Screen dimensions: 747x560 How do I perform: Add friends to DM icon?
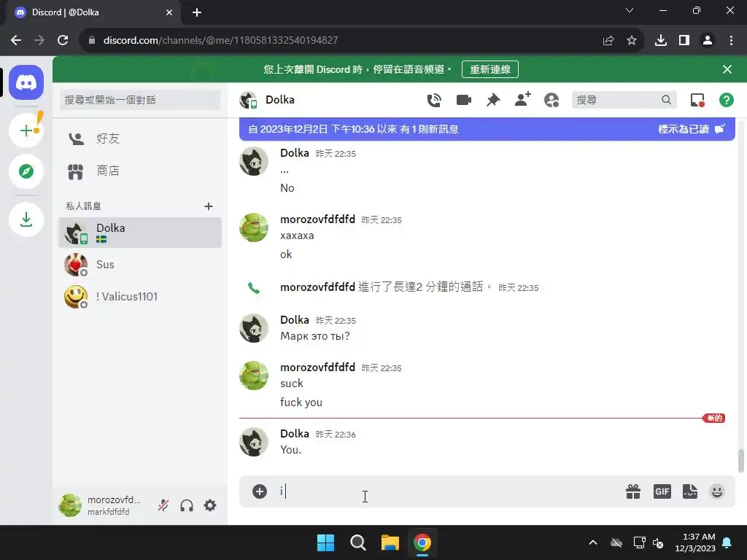[522, 99]
